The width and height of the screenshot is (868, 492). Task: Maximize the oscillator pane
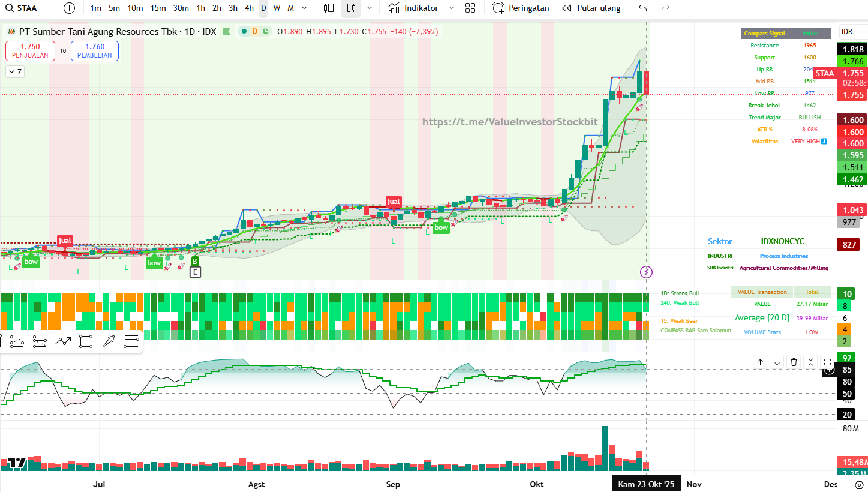pyautogui.click(x=827, y=362)
